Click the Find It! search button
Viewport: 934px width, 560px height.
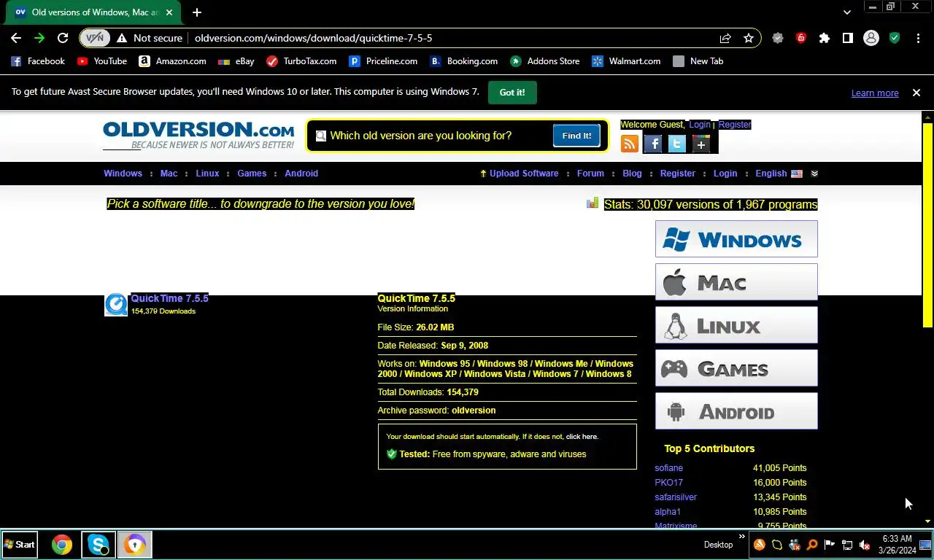[576, 136]
